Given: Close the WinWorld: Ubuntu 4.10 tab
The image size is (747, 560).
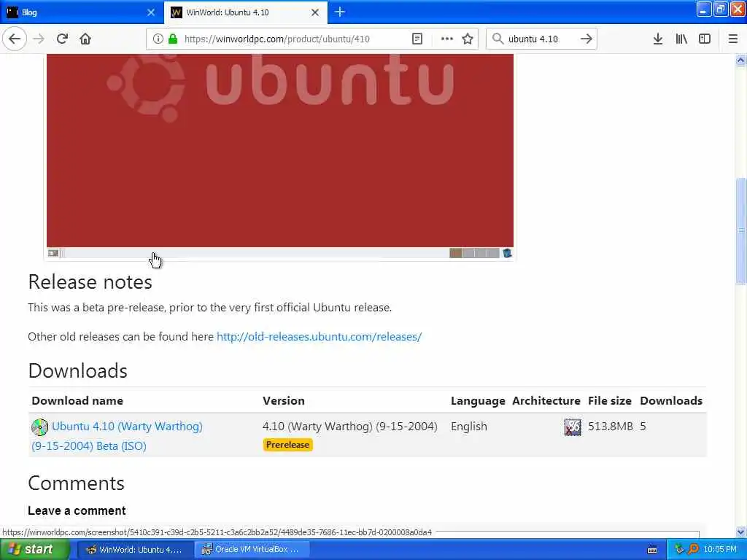Looking at the screenshot, I should [x=315, y=12].
